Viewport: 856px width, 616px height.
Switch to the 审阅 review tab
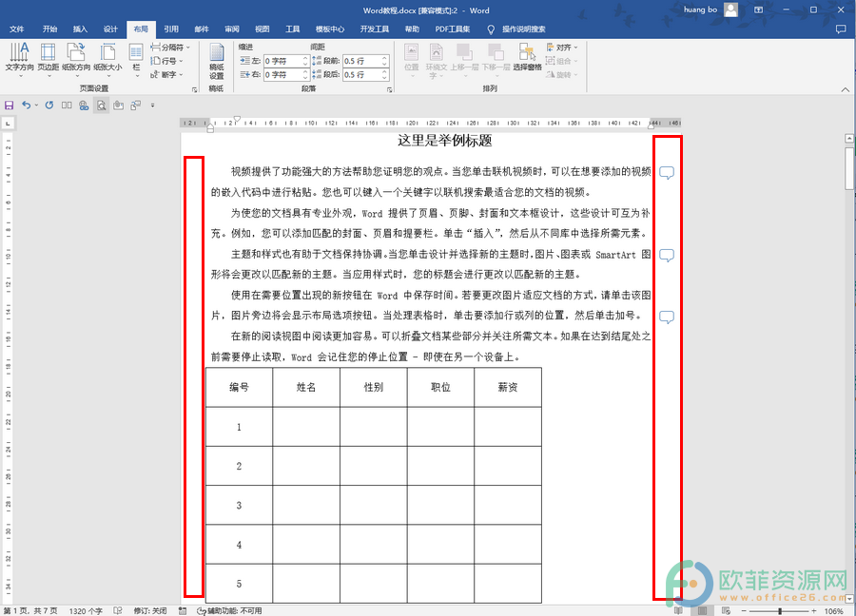pyautogui.click(x=232, y=29)
